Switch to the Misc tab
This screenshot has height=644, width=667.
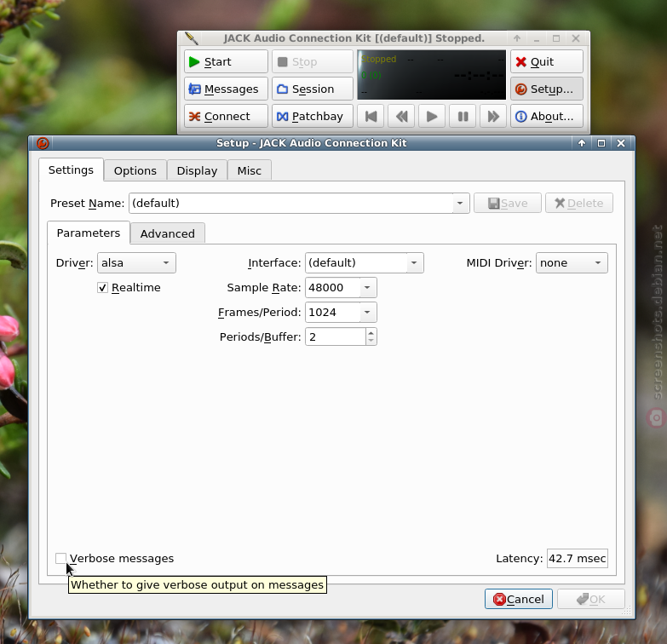(250, 170)
